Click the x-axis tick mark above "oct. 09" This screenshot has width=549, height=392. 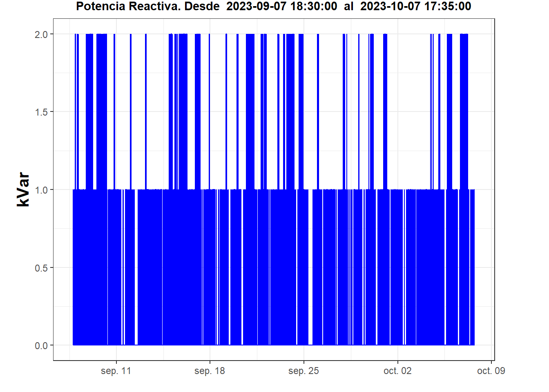(x=491, y=362)
